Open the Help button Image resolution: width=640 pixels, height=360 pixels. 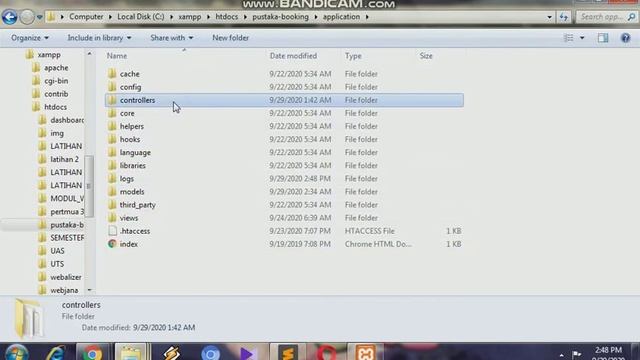pos(625,38)
